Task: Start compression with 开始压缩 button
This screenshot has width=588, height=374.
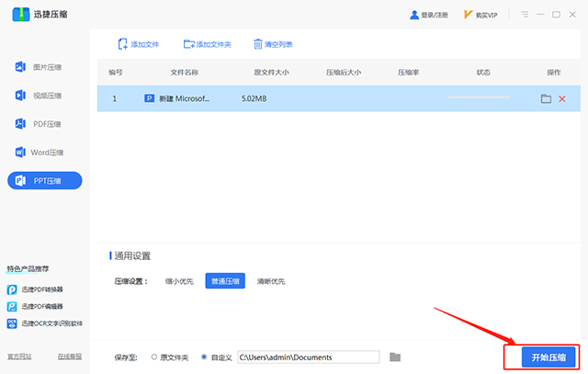Action: [548, 357]
